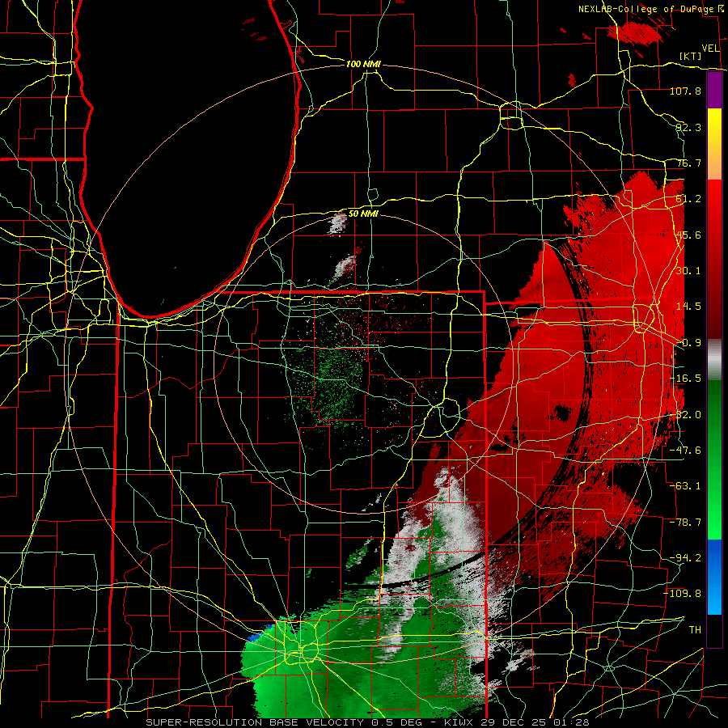The width and height of the screenshot is (728, 728).
Task: Click the -16.5 value on the velocity scale
Action: coord(687,379)
